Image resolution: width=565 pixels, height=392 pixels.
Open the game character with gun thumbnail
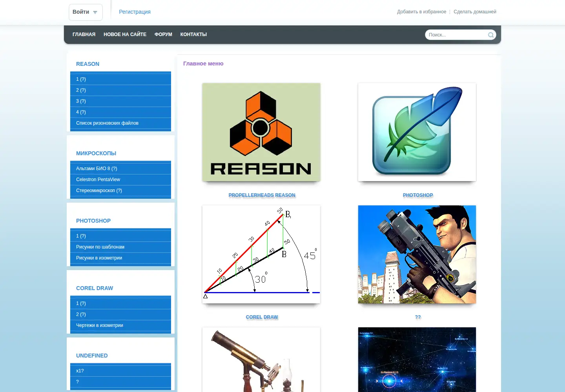pos(417,254)
